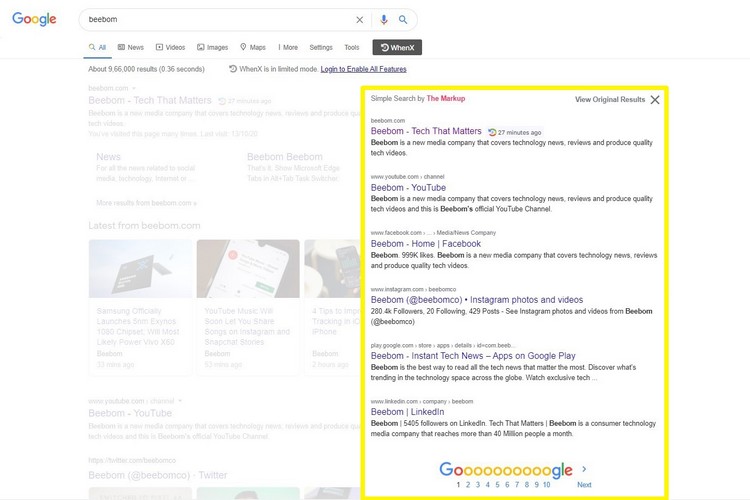Screen dimensions: 750x500
Task: Open Samsung Exynos 1080 article thumbnail
Action: pyautogui.click(x=140, y=268)
